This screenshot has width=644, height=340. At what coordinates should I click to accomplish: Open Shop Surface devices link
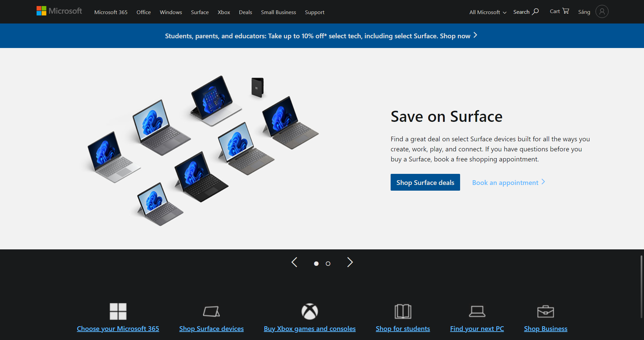tap(211, 329)
